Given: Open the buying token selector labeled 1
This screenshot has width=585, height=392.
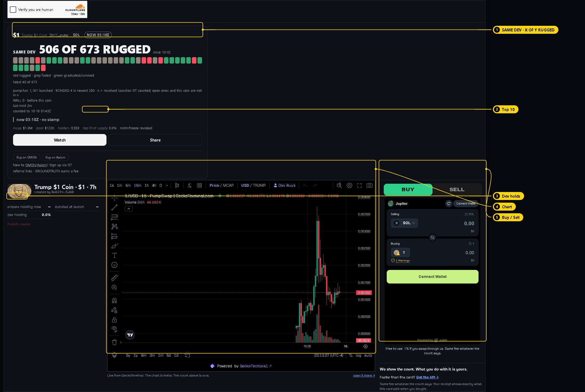Looking at the screenshot, I should [401, 252].
